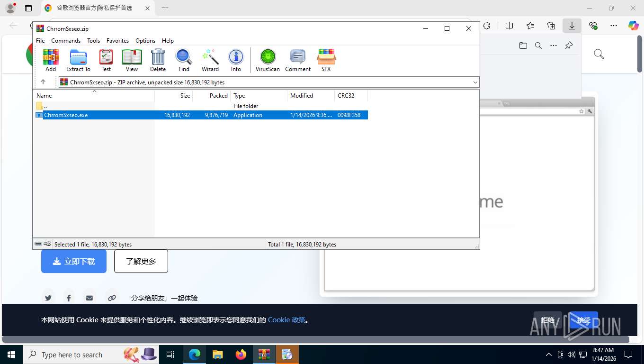Start VirusScan on the archive
The height and width of the screenshot is (364, 644).
click(x=268, y=60)
